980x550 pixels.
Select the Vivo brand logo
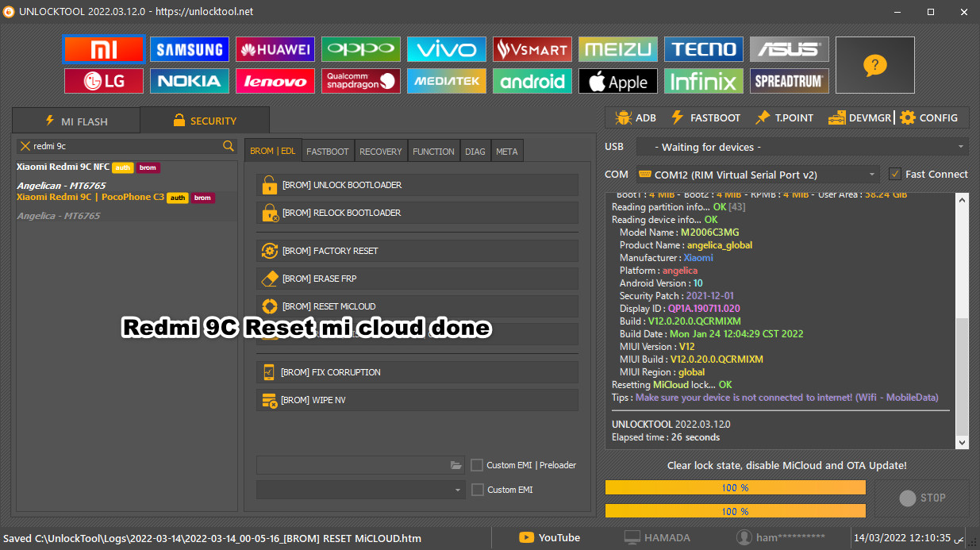tap(447, 49)
